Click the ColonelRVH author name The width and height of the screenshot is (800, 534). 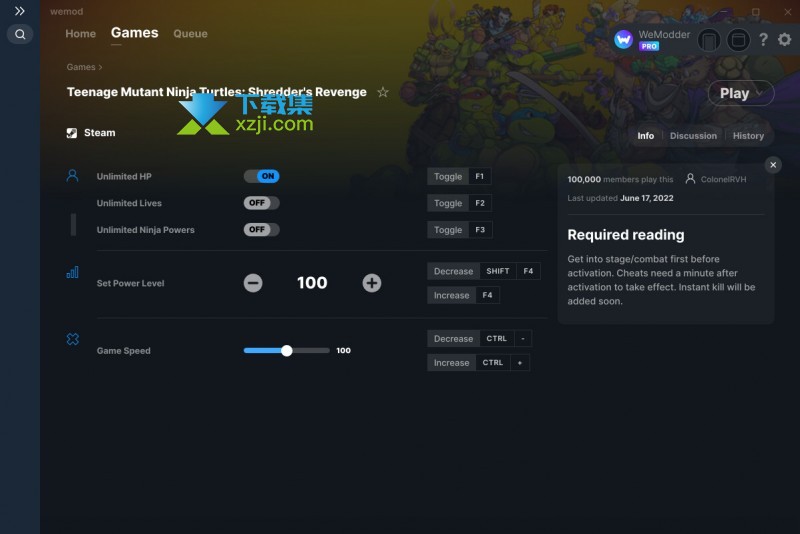[723, 180]
